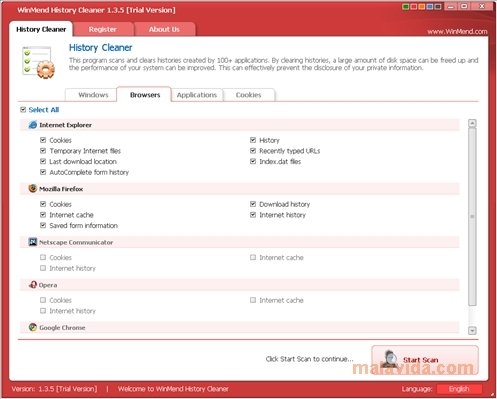The width and height of the screenshot is (497, 399).
Task: Check Opera Internet history
Action: pyautogui.click(x=43, y=311)
